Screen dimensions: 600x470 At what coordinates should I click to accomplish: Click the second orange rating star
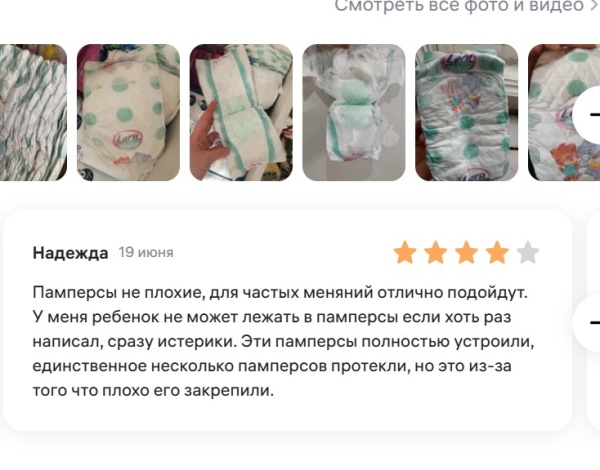tap(436, 253)
